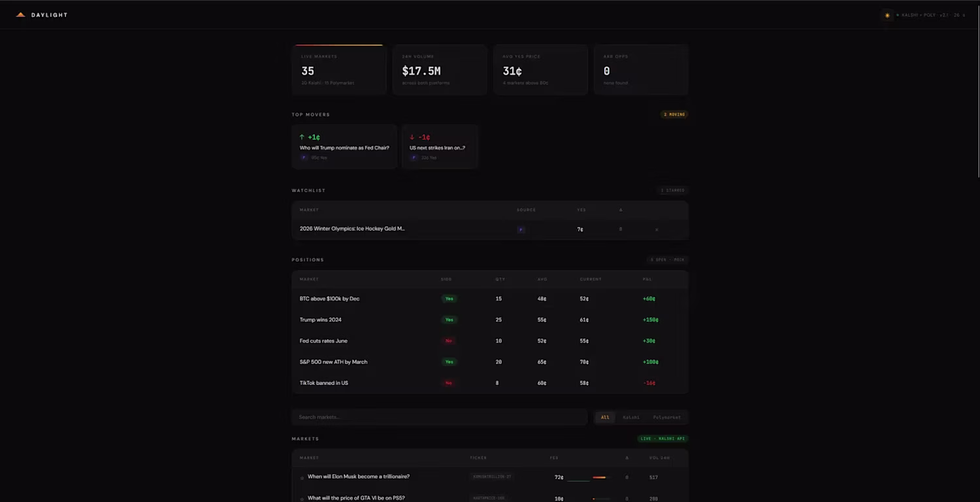This screenshot has width=980, height=502.
Task: Click the delta column header in Markets table
Action: pyautogui.click(x=627, y=458)
